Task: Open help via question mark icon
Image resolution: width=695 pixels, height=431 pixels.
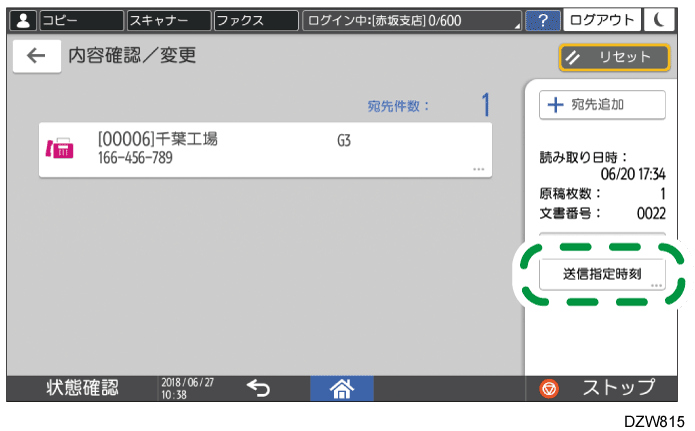Action: (x=543, y=20)
